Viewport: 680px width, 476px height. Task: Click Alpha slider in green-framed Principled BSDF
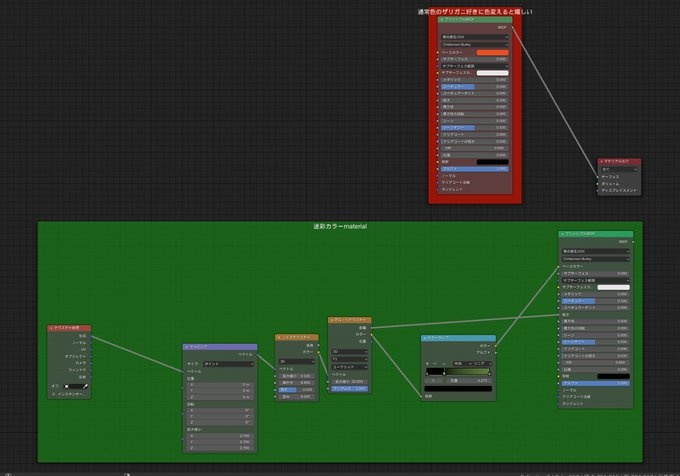[x=595, y=383]
